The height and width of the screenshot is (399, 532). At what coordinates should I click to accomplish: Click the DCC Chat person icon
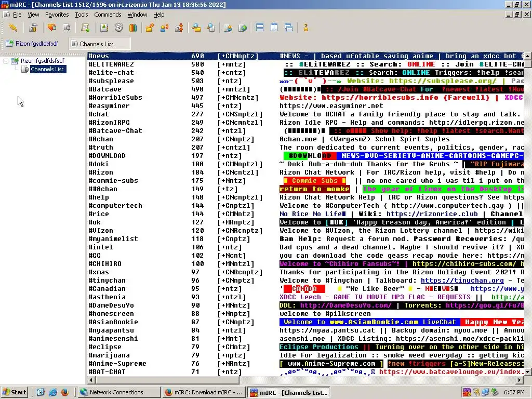point(165,28)
